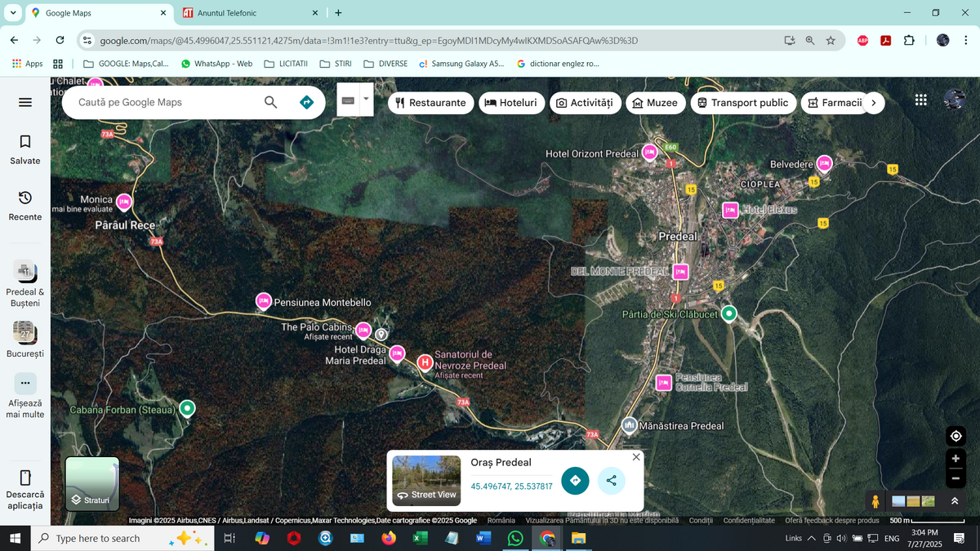The width and height of the screenshot is (980, 551).
Task: Click the Cabana Forban (Steaua) green marker
Action: pos(187,408)
